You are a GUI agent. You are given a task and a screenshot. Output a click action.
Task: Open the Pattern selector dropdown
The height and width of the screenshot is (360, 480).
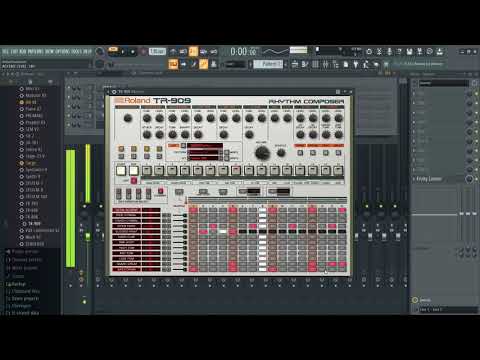pos(268,64)
